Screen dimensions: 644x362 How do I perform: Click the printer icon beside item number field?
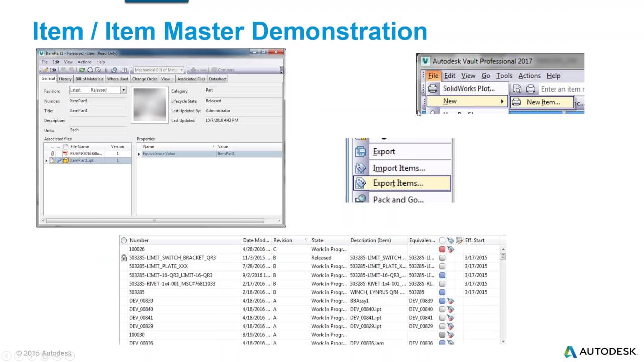[531, 89]
